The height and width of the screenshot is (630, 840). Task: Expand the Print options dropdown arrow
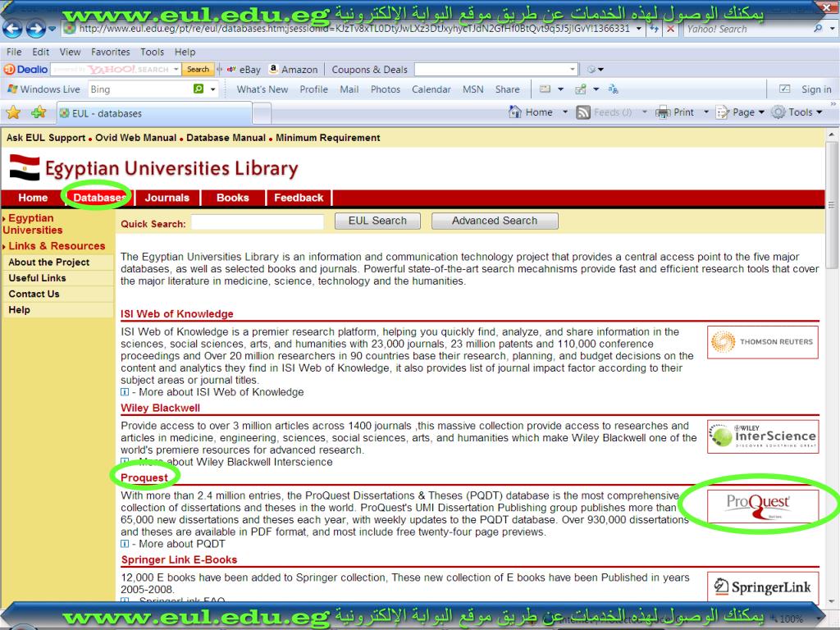705,112
